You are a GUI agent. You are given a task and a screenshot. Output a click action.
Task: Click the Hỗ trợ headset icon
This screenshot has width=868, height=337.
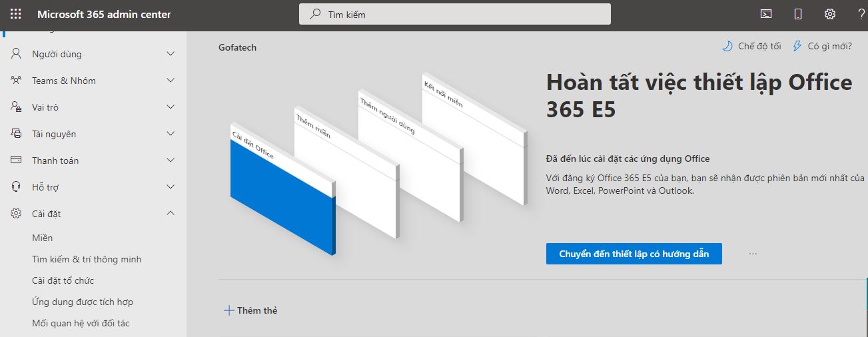[17, 187]
